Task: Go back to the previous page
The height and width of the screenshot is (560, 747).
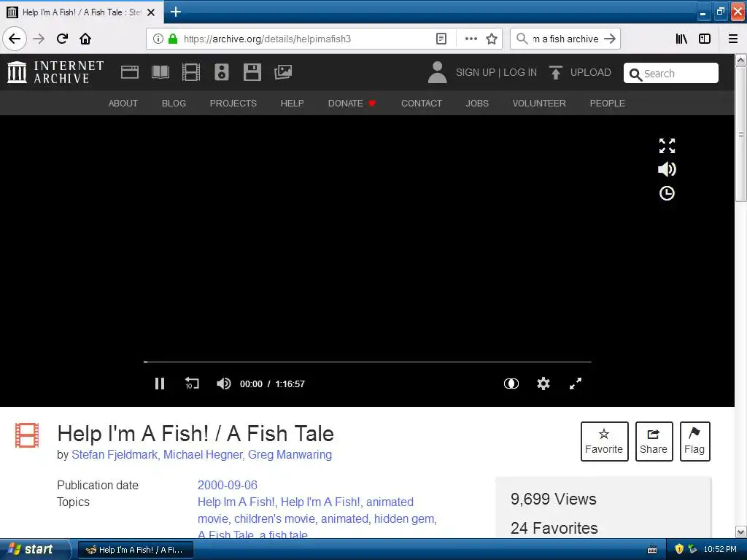Action: click(15, 39)
